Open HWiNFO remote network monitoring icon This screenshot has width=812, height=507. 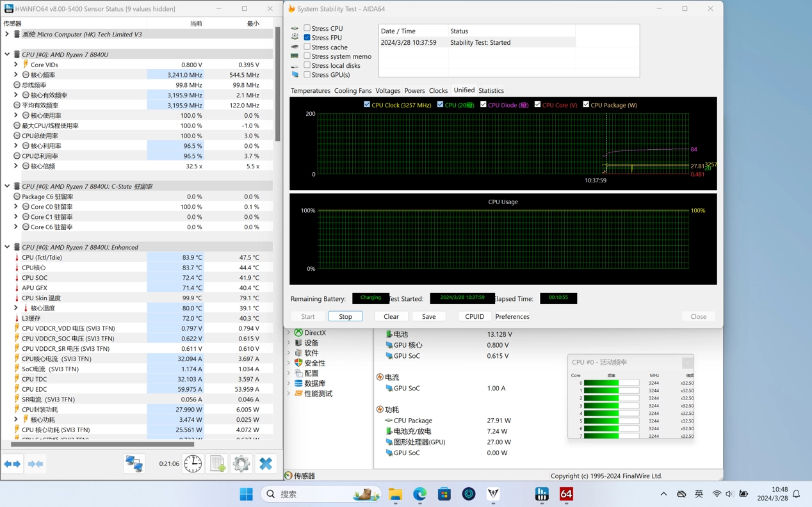[134, 463]
